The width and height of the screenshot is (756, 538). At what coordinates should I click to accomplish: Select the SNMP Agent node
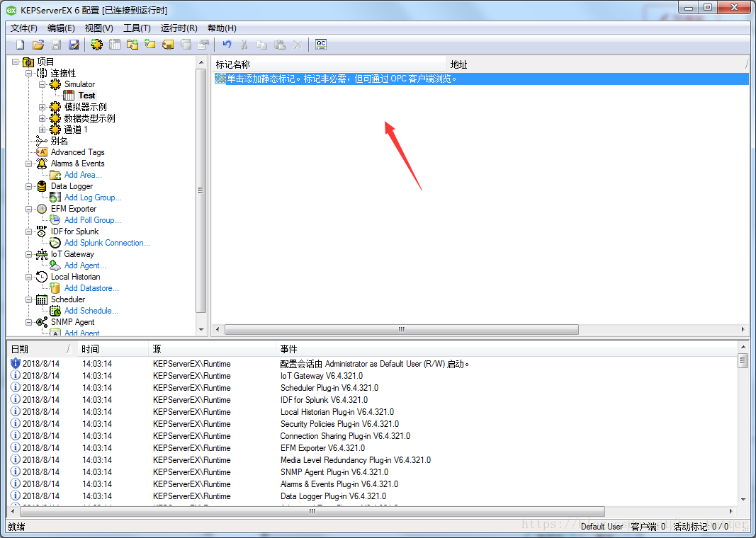[x=73, y=322]
